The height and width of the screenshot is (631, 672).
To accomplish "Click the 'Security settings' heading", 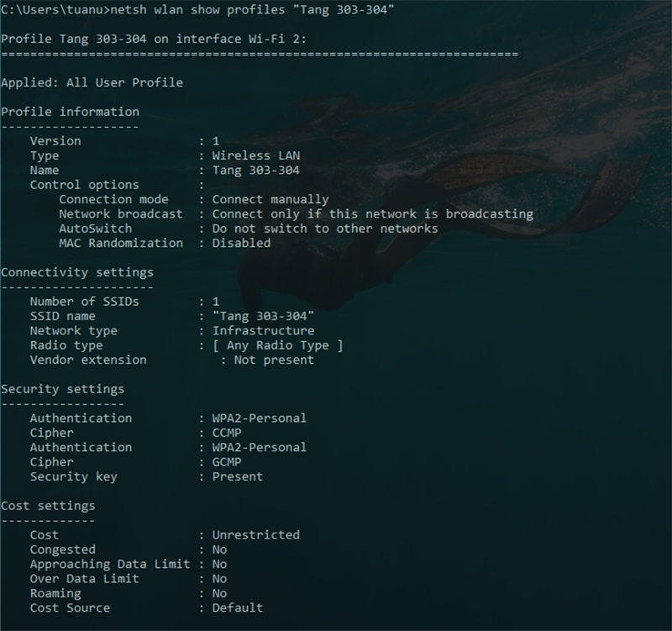I will (x=63, y=389).
